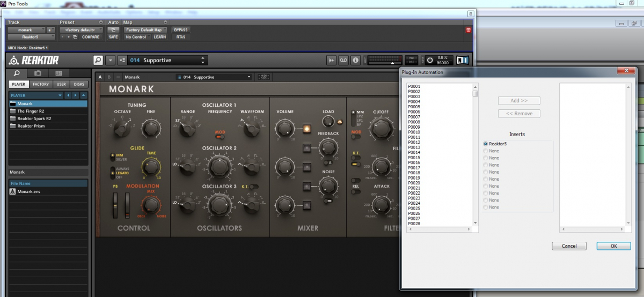
Task: Toggle the Oscillator 3 K.T. switch
Action: (x=255, y=186)
